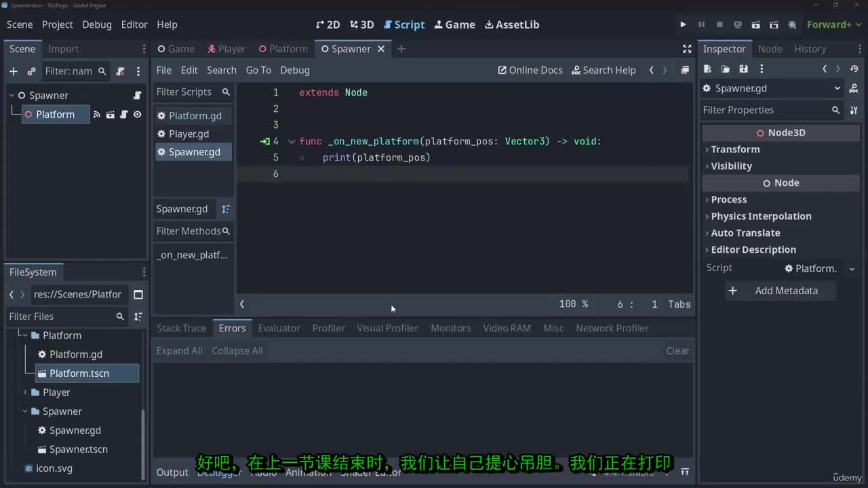Switch to the Game workspace
The width and height of the screenshot is (868, 488).
click(454, 24)
